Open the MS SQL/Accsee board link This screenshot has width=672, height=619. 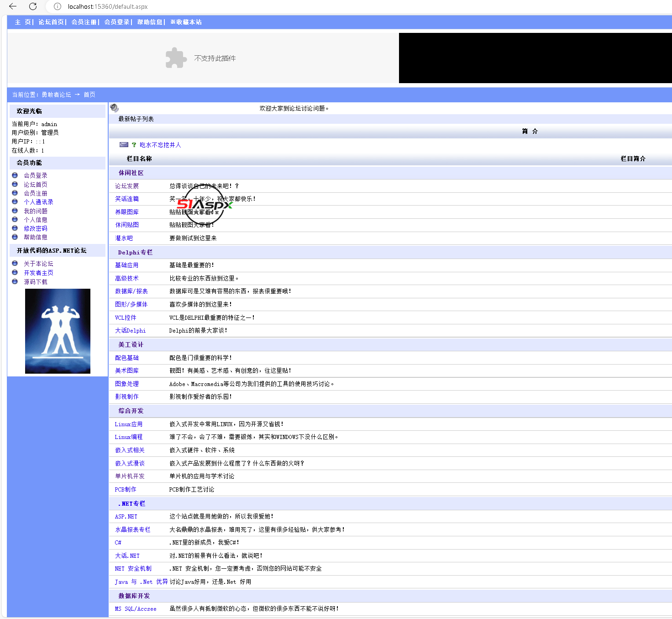coord(136,608)
